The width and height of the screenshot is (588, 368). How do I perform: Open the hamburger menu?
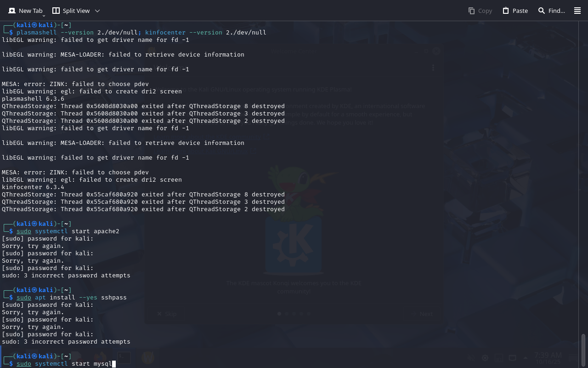577,11
